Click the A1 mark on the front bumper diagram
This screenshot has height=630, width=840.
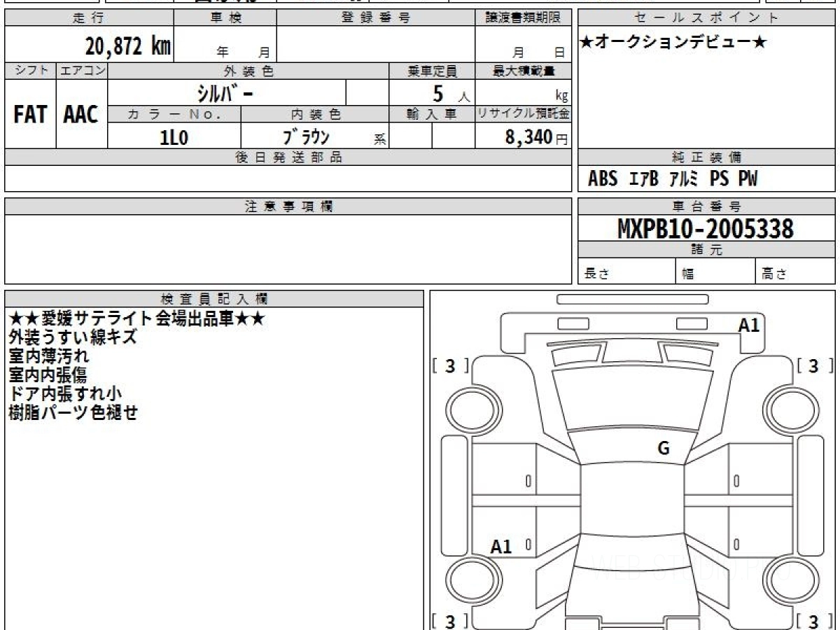[x=749, y=325]
